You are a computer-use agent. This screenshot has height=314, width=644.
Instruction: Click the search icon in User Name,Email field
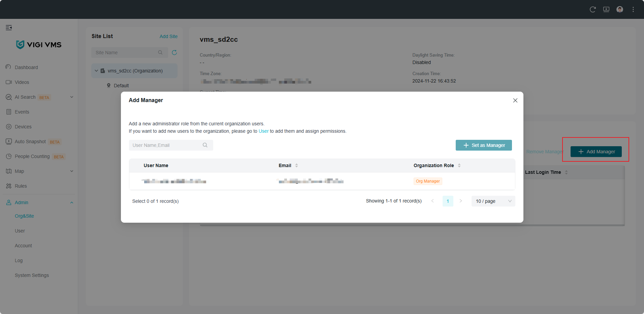(205, 145)
